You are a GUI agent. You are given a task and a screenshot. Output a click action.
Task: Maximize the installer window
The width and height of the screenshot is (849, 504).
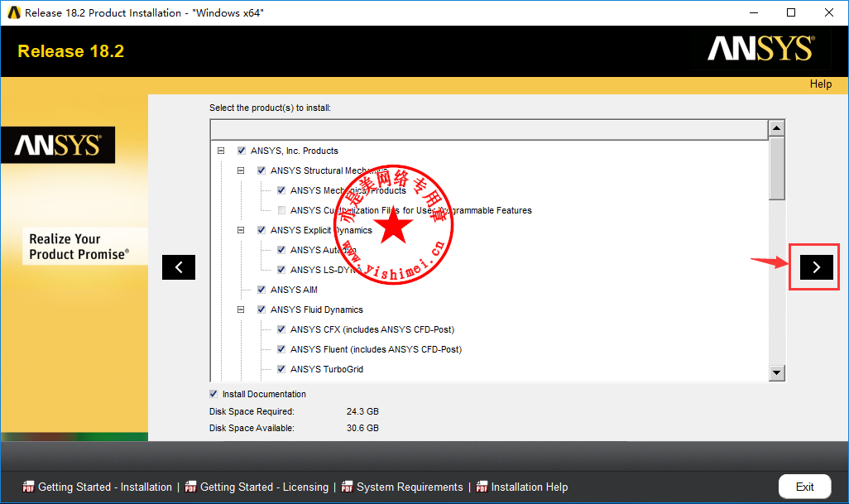coord(791,12)
